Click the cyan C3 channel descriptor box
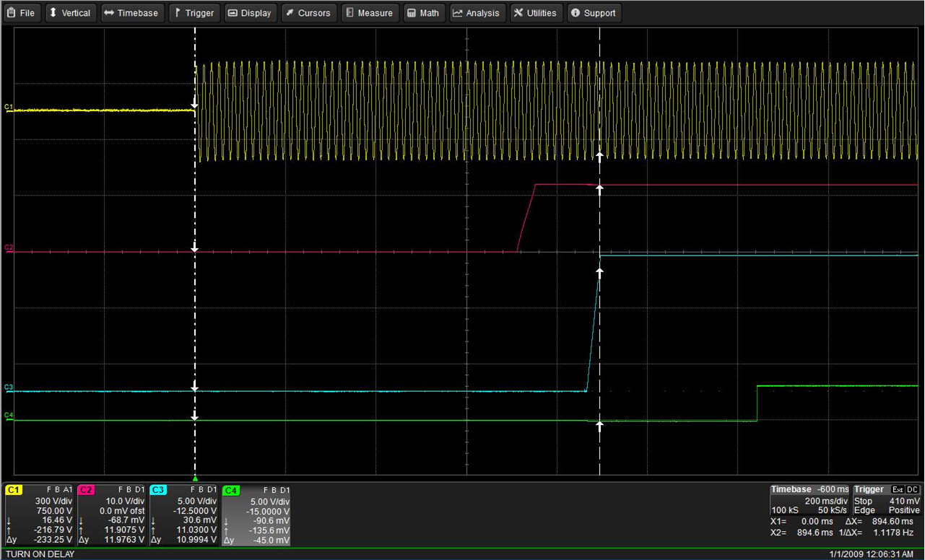The height and width of the screenshot is (560, 925). click(x=184, y=515)
